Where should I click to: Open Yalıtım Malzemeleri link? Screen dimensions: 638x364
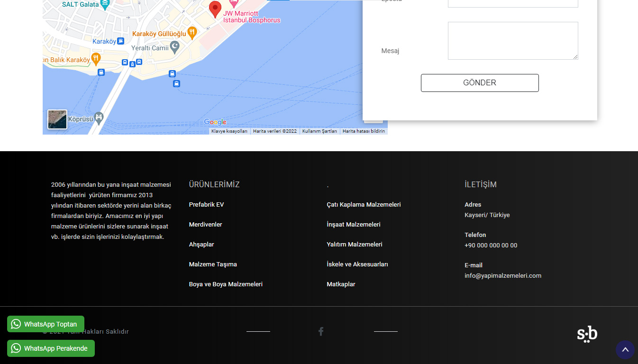(x=355, y=245)
